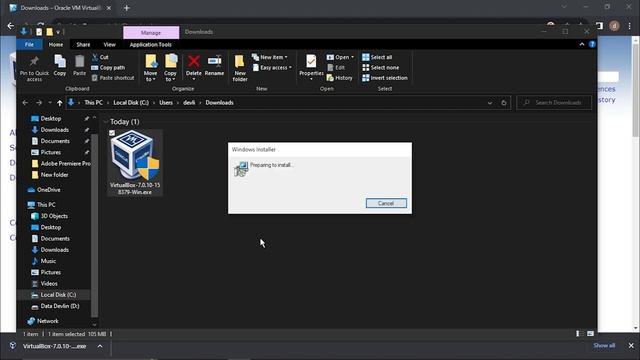This screenshot has width=640, height=360.
Task: Select Local Disk (C:) in sidebar
Action: (58, 295)
